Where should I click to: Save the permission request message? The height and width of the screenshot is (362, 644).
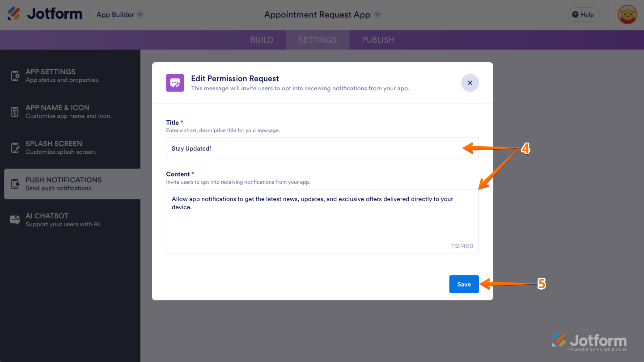click(464, 284)
